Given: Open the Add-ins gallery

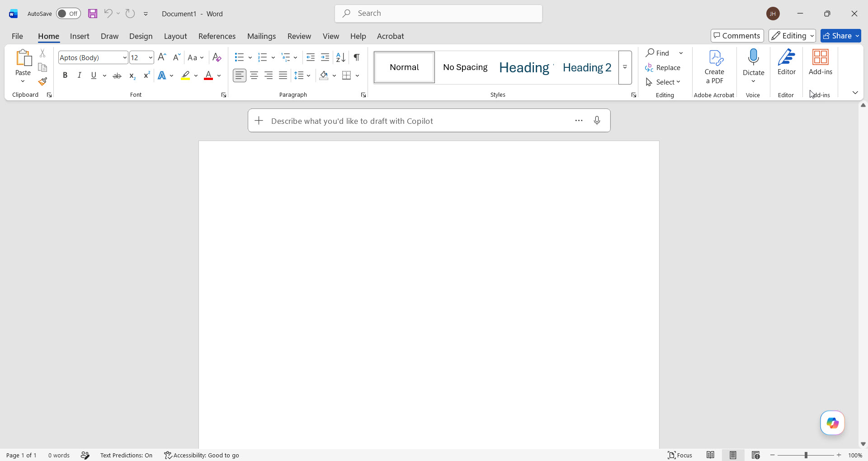Looking at the screenshot, I should (x=821, y=62).
